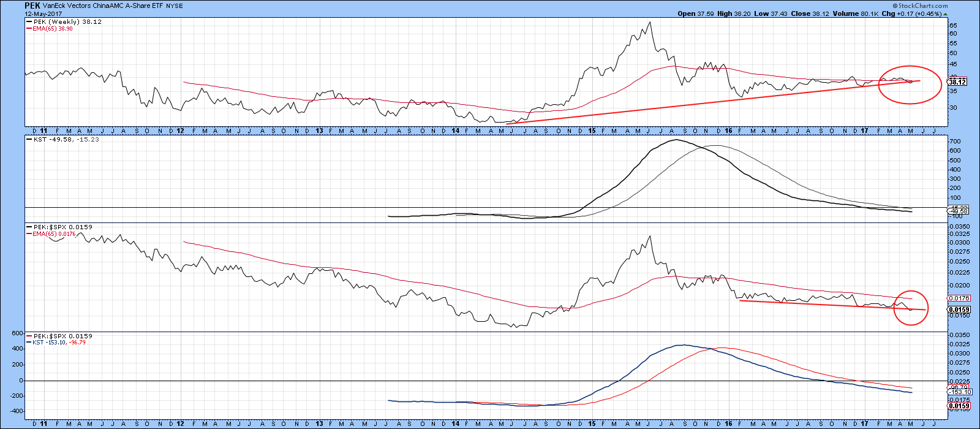
Task: Click year 16 on the bottom time axis
Action: [728, 423]
